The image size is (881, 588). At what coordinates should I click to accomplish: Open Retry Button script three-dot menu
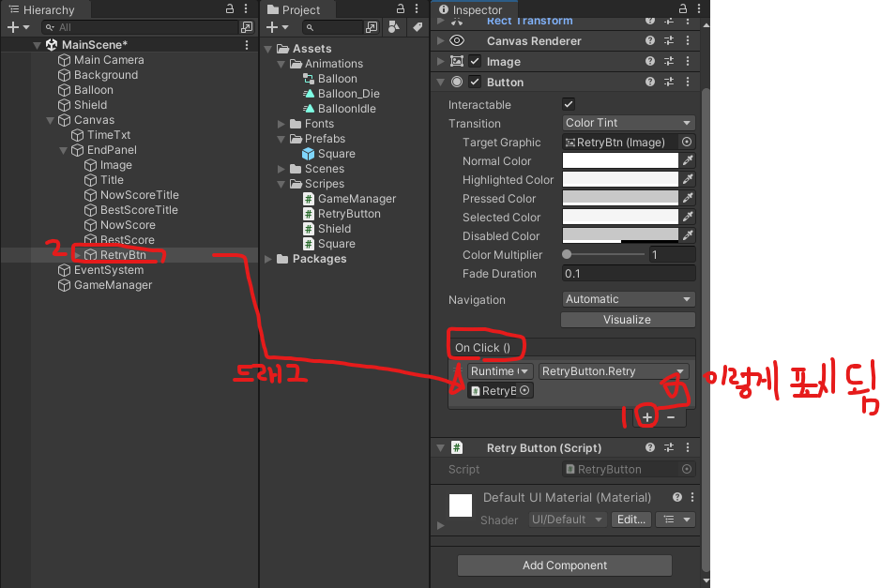688,447
